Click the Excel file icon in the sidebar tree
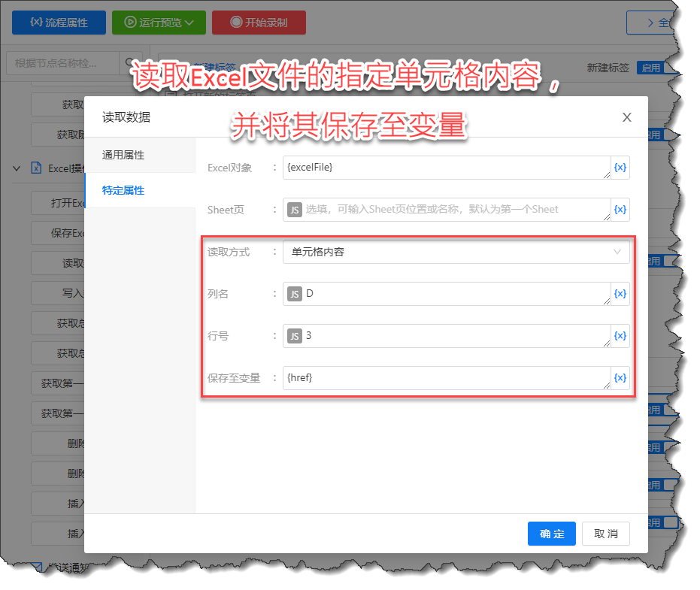 click(36, 168)
